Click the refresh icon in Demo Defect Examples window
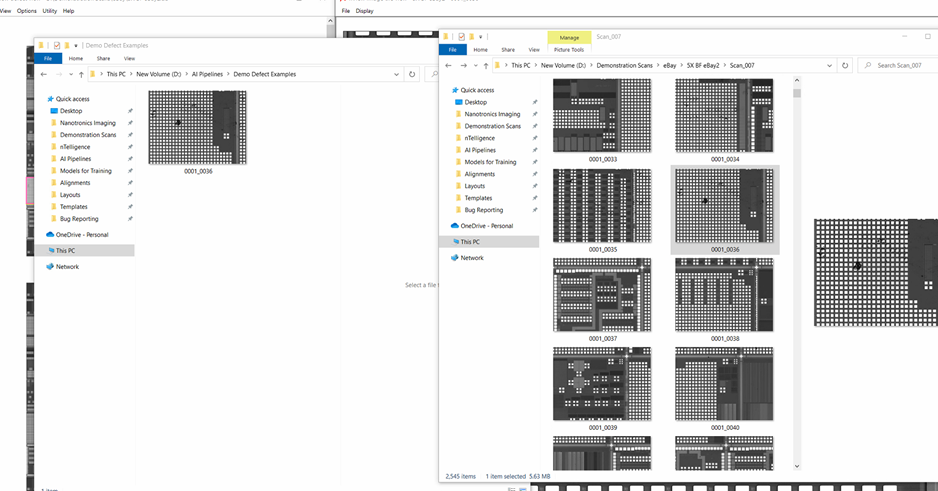 [412, 74]
